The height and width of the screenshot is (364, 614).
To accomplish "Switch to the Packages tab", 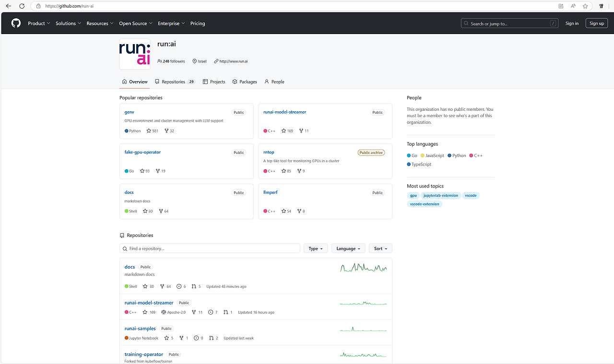I will tap(245, 82).
